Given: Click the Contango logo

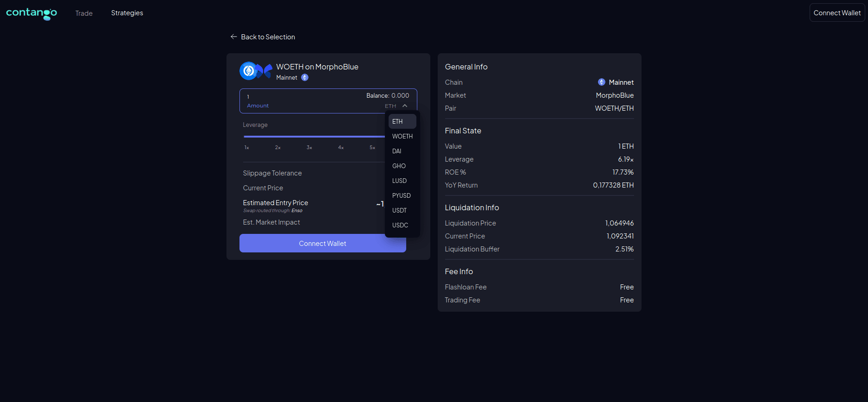Looking at the screenshot, I should (x=31, y=13).
